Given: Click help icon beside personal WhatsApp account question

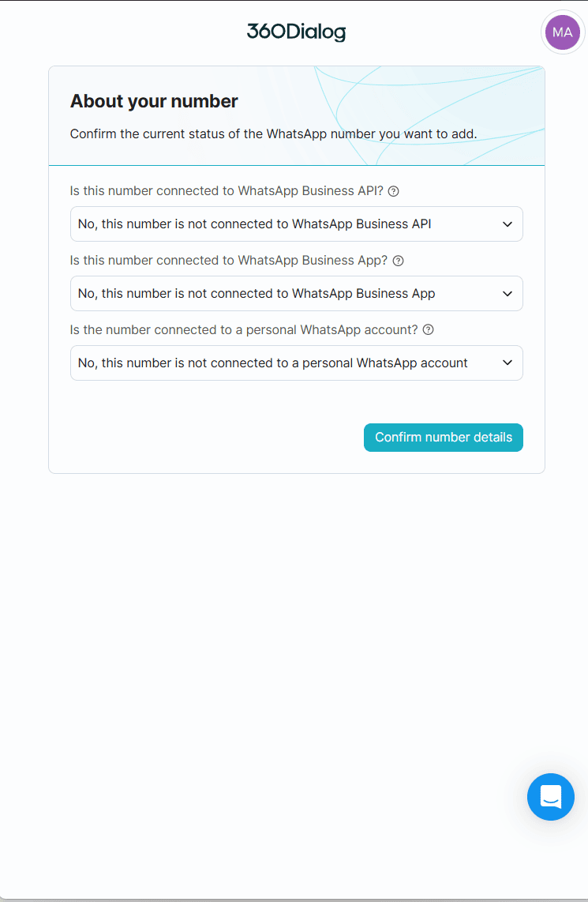Looking at the screenshot, I should (x=429, y=330).
